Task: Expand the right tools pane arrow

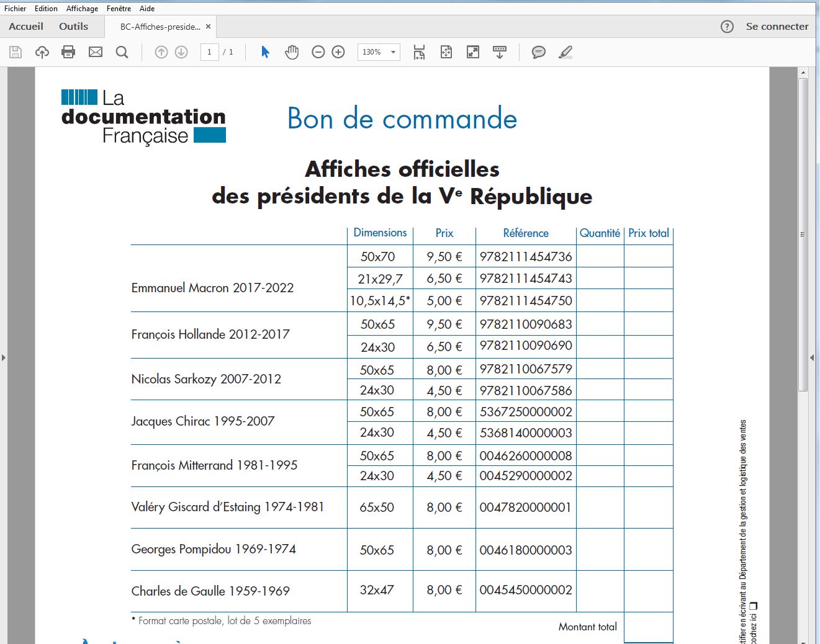Action: point(812,357)
